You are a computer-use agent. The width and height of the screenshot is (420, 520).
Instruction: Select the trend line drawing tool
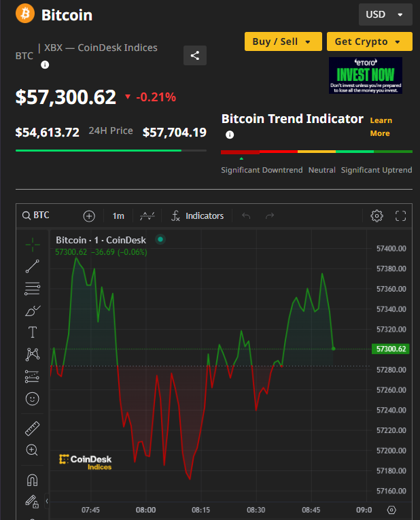pos(32,266)
